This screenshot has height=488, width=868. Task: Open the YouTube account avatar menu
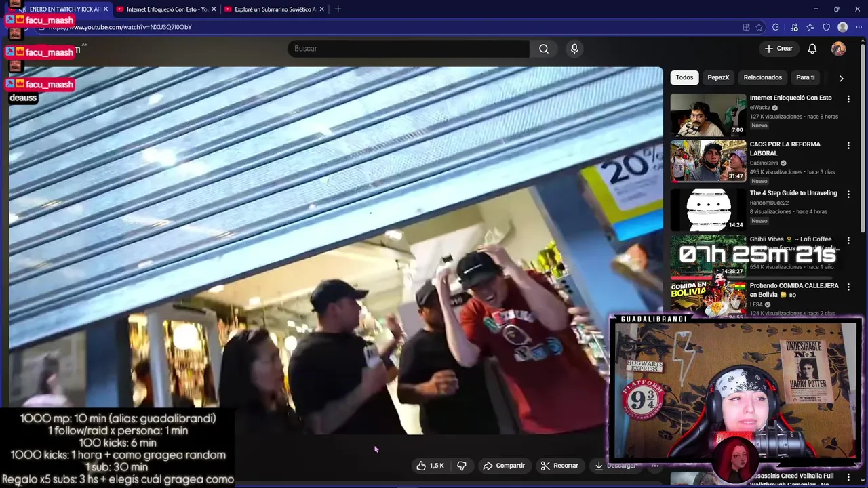[839, 49]
